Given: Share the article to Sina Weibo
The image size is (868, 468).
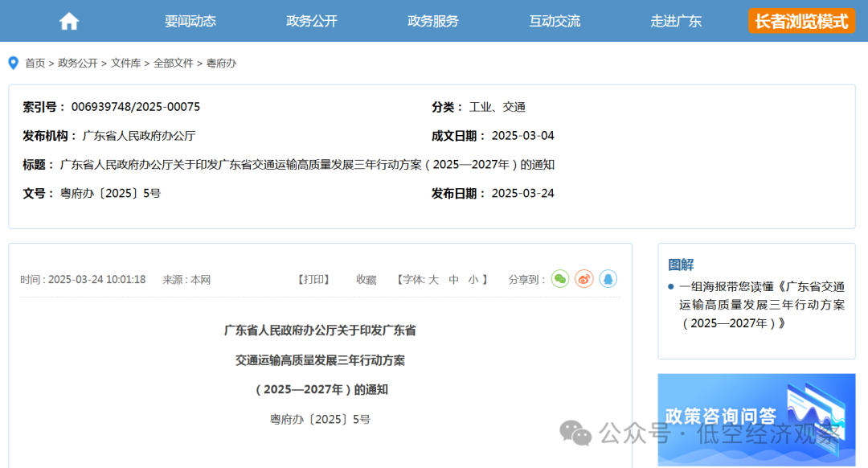Looking at the screenshot, I should click(584, 278).
